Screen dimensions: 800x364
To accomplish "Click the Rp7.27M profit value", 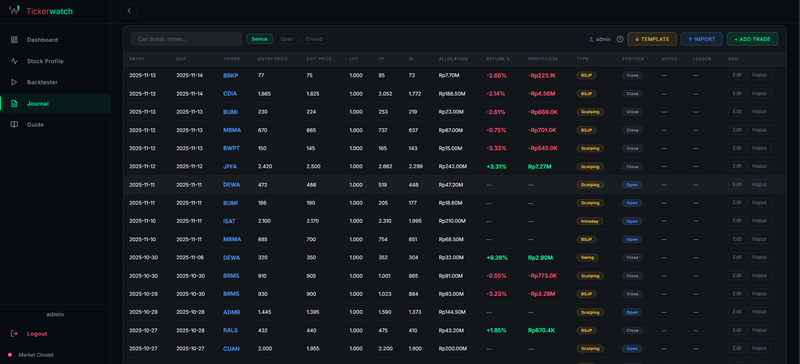I will tap(539, 166).
